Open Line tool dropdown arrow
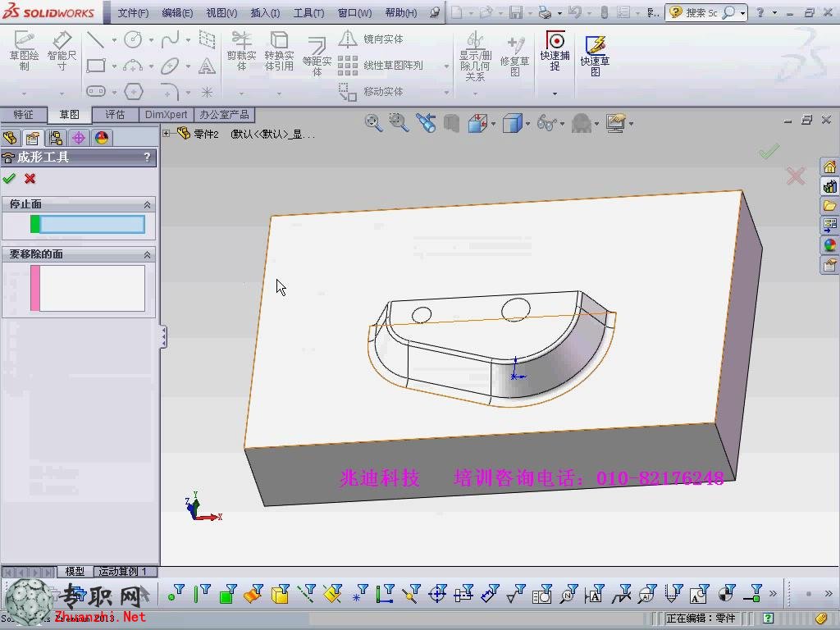Screen dimensions: 840x630 click(114, 39)
